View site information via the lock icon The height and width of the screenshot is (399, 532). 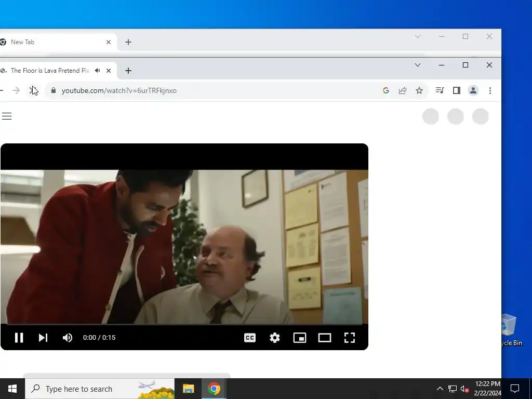tap(54, 90)
